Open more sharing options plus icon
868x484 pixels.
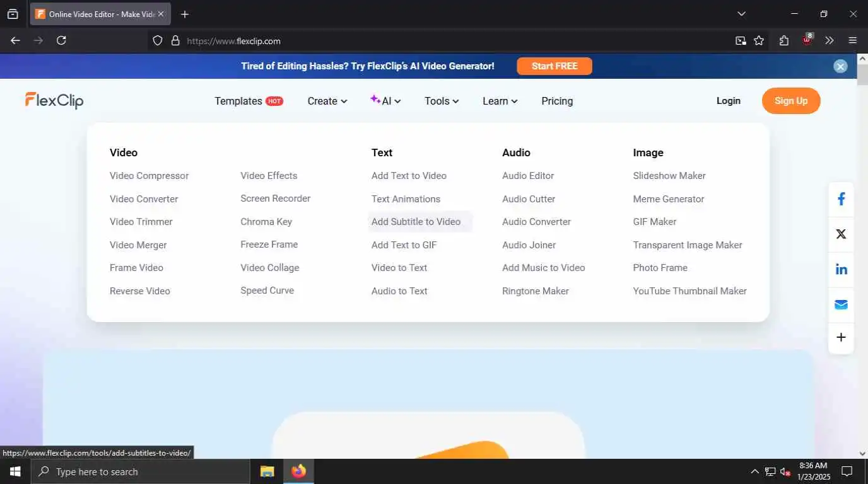[x=841, y=337]
